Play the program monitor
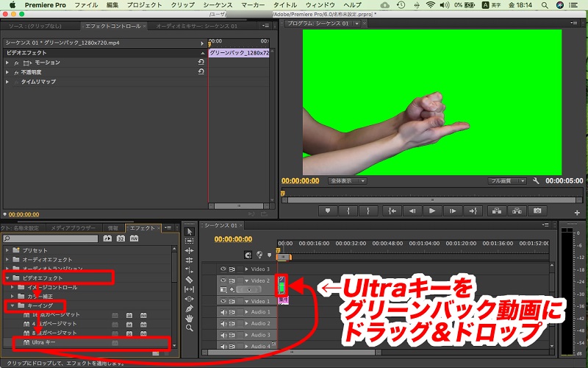 [x=432, y=211]
